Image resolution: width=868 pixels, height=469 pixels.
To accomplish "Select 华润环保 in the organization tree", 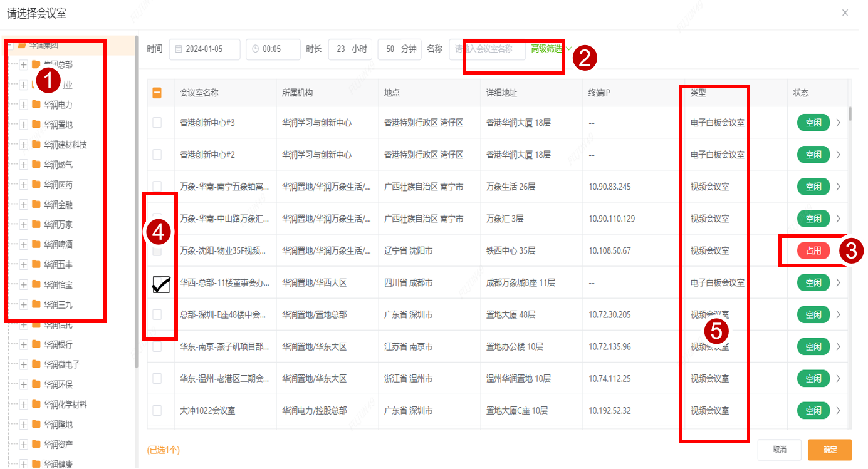I will [x=58, y=384].
